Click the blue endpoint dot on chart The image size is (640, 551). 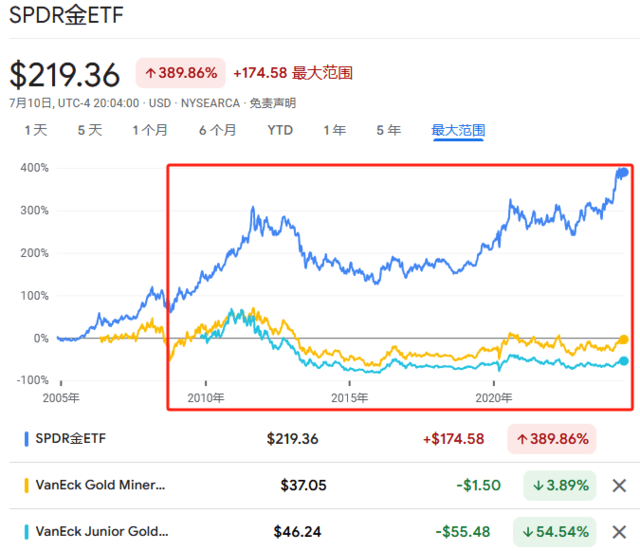[x=623, y=172]
